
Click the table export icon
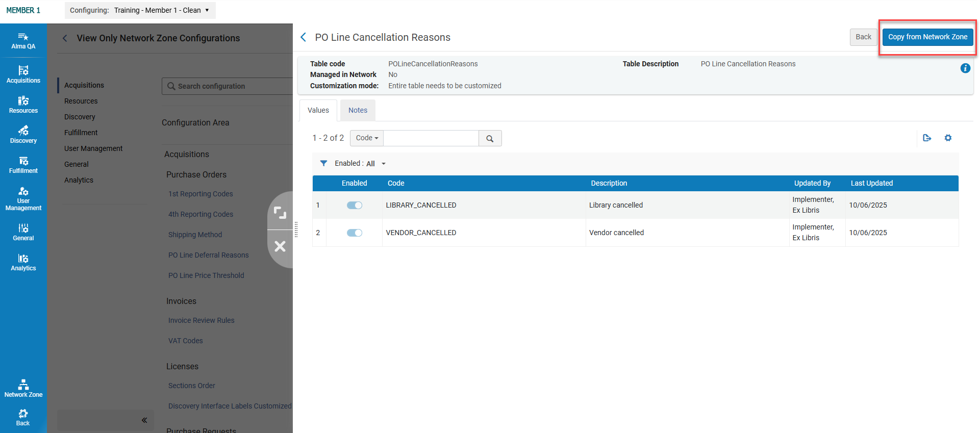(927, 138)
